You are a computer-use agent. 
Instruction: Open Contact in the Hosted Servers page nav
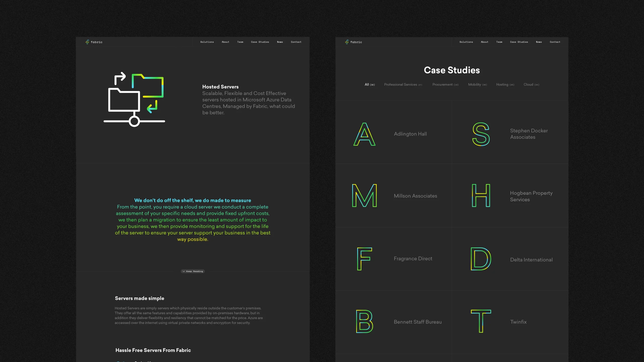(296, 42)
